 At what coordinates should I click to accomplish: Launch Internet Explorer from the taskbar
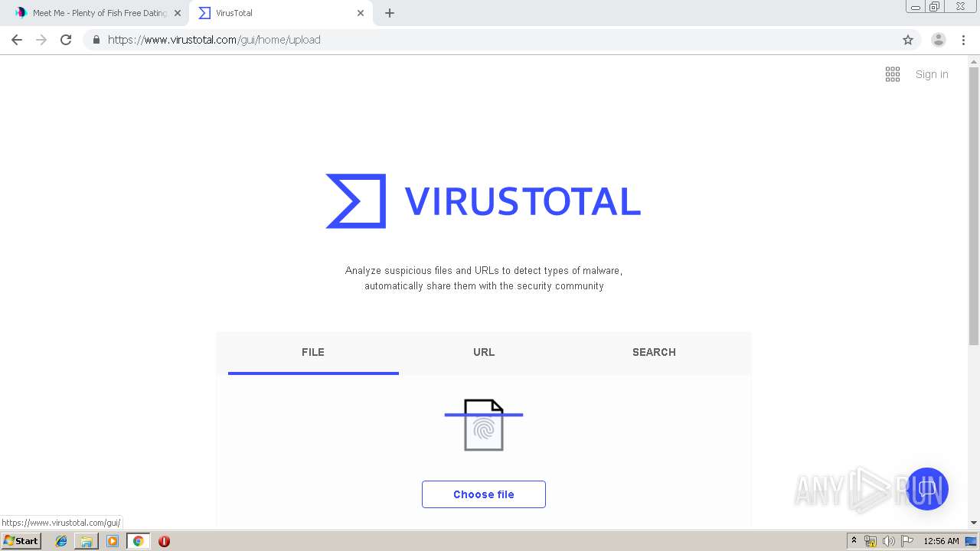[x=61, y=541]
